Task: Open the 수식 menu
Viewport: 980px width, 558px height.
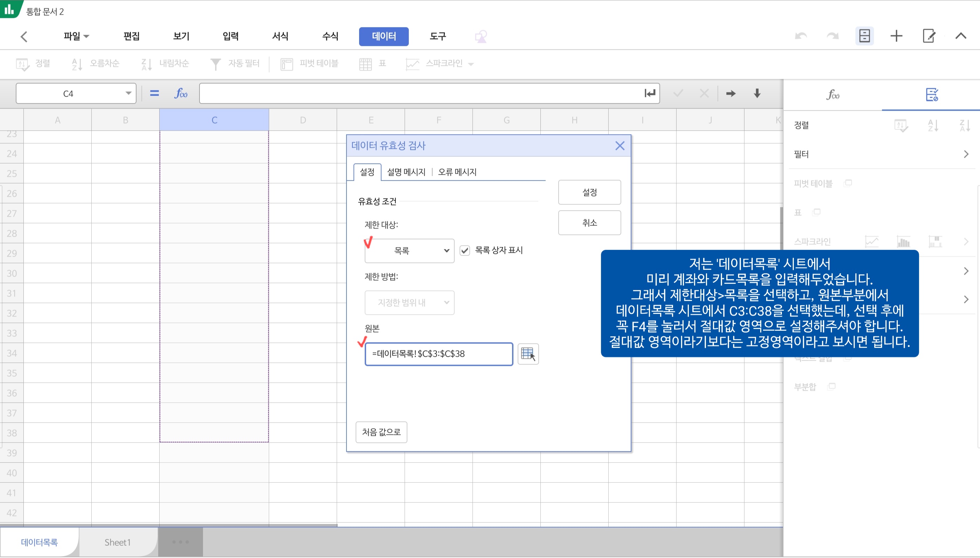Action: (x=330, y=36)
